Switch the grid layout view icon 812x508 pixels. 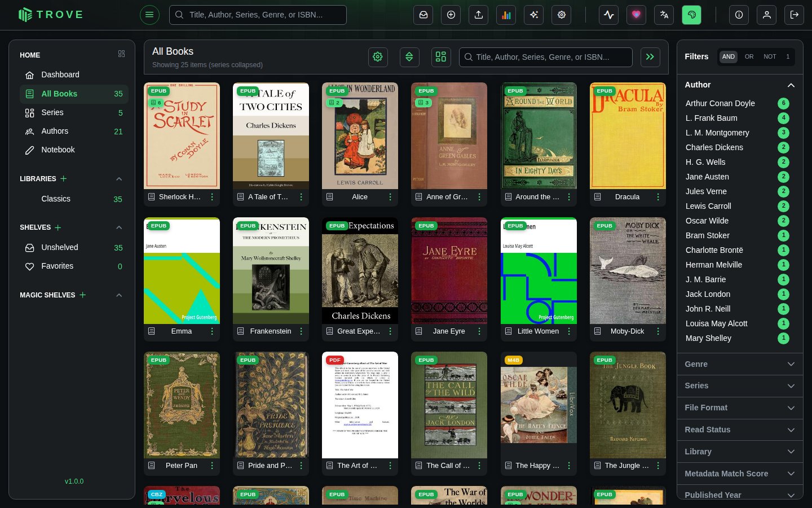441,57
